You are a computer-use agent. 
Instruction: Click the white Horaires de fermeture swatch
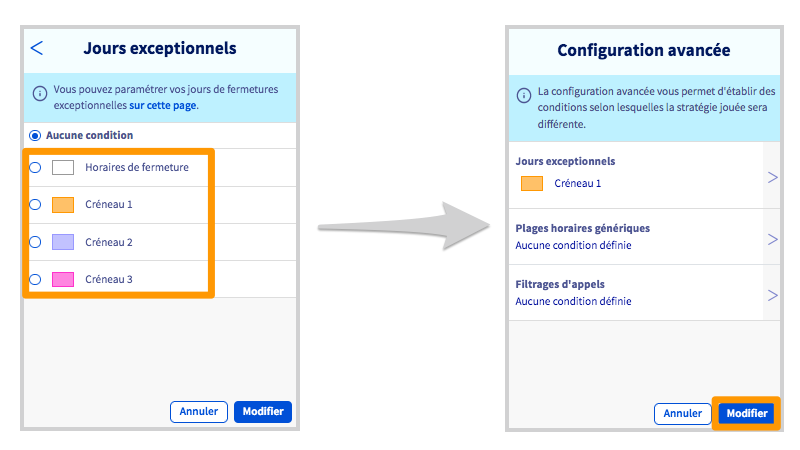[63, 168]
